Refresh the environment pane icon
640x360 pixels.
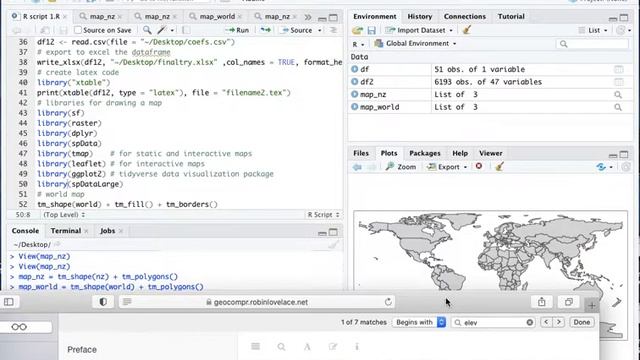pyautogui.click(x=620, y=30)
